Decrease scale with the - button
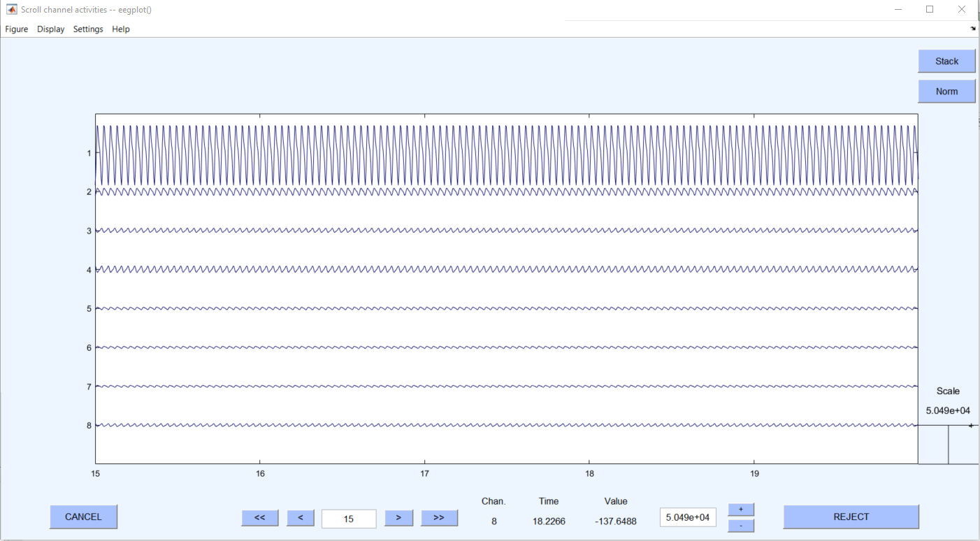The width and height of the screenshot is (980, 541). (741, 526)
